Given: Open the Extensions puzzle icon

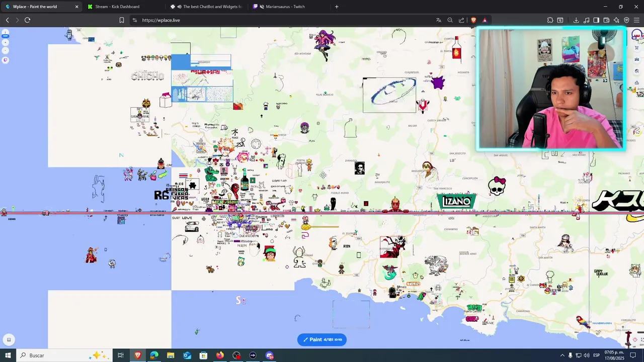Looking at the screenshot, I should coord(550,20).
